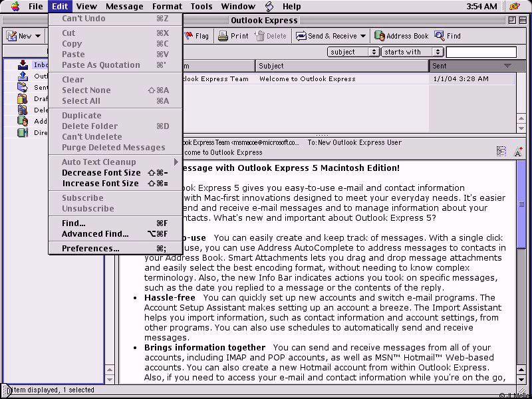The width and height of the screenshot is (532, 399).
Task: Choose Decrease Font Size from Edit menu
Action: (x=115, y=173)
